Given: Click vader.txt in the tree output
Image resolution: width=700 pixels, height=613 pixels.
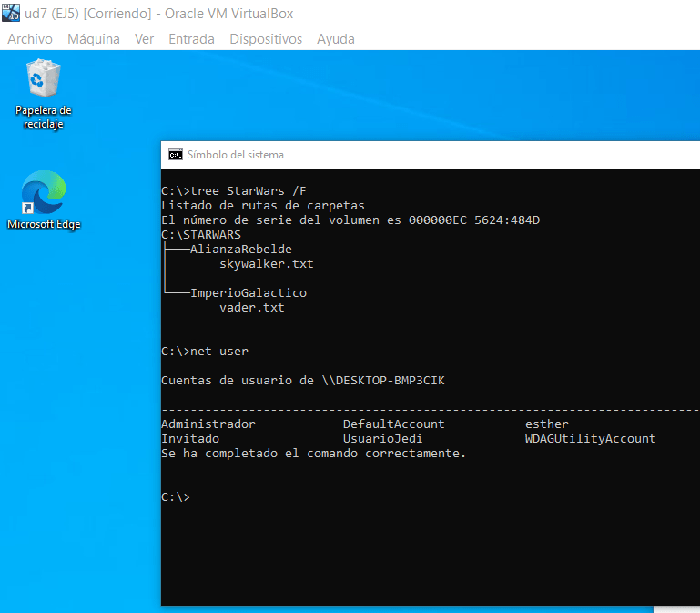Looking at the screenshot, I should pos(251,308).
